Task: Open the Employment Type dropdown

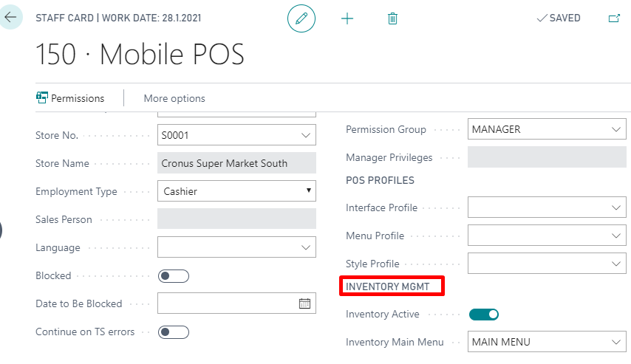Action: coord(309,192)
